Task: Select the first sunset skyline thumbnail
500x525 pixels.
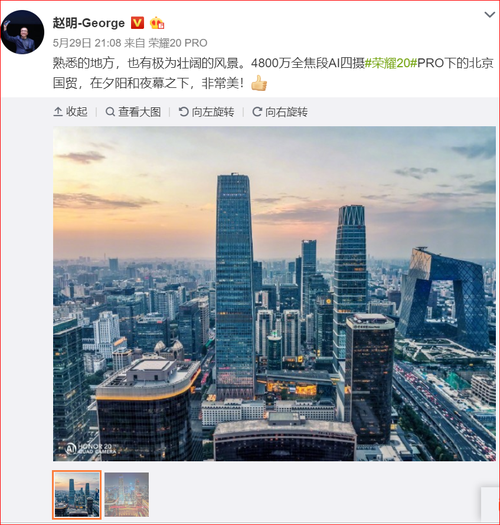Action: (x=77, y=495)
